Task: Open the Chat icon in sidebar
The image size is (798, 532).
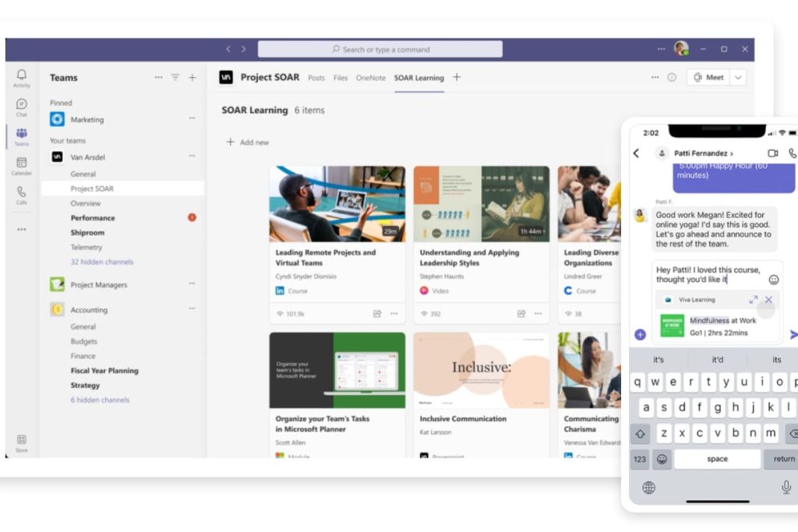Action: pos(21,107)
